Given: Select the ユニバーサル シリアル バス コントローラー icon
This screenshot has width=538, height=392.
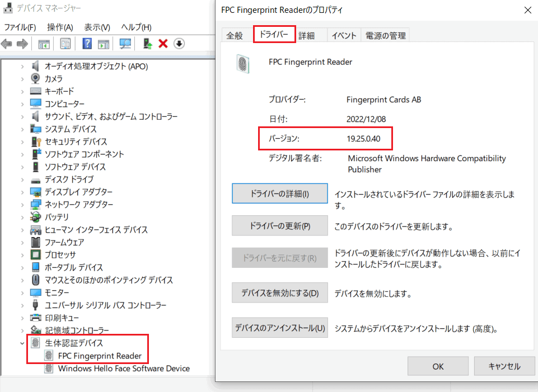Looking at the screenshot, I should tap(35, 305).
